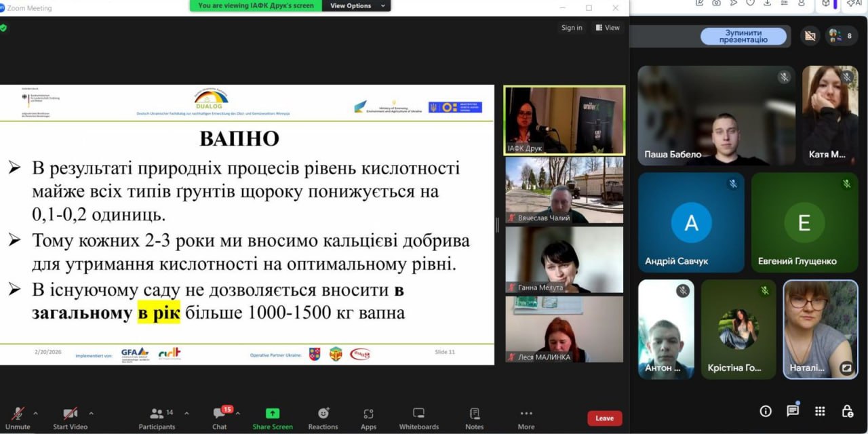
Task: Click the shared slide titled ВАПНО
Action: (x=247, y=224)
